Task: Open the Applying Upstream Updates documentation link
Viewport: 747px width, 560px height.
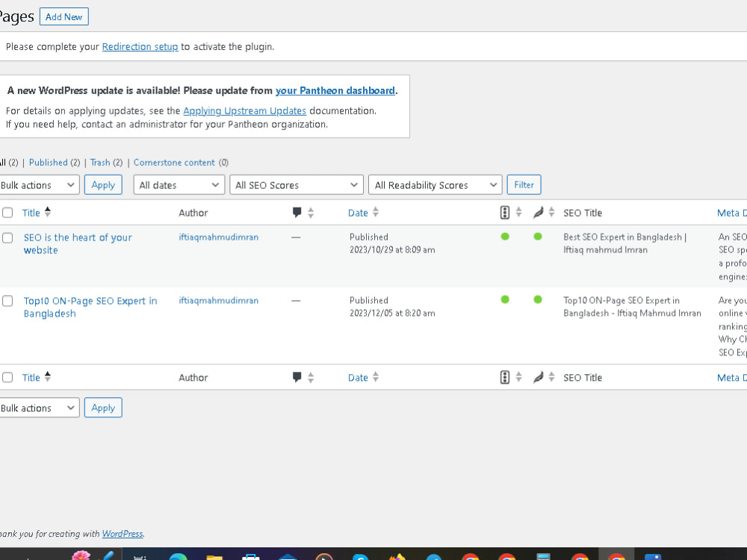Action: coord(245,111)
